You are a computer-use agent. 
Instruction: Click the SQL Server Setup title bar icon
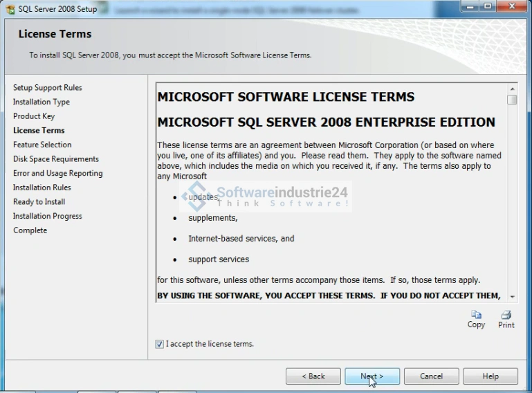(10, 9)
